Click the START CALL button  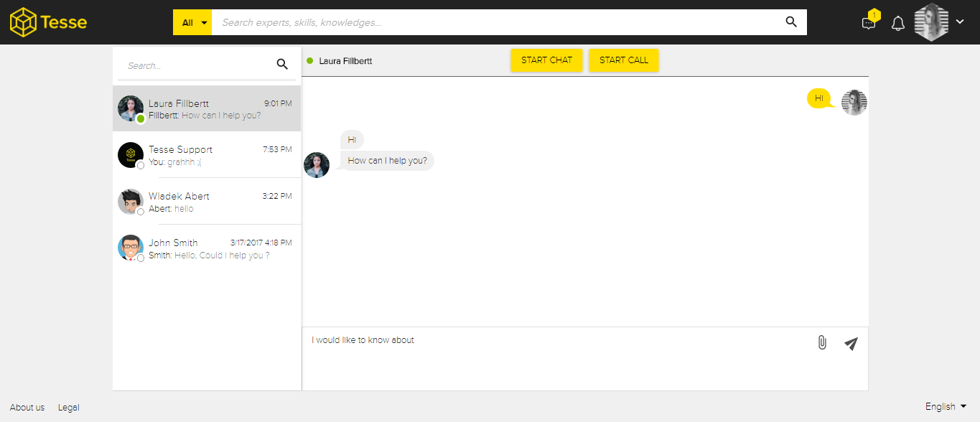click(x=624, y=60)
